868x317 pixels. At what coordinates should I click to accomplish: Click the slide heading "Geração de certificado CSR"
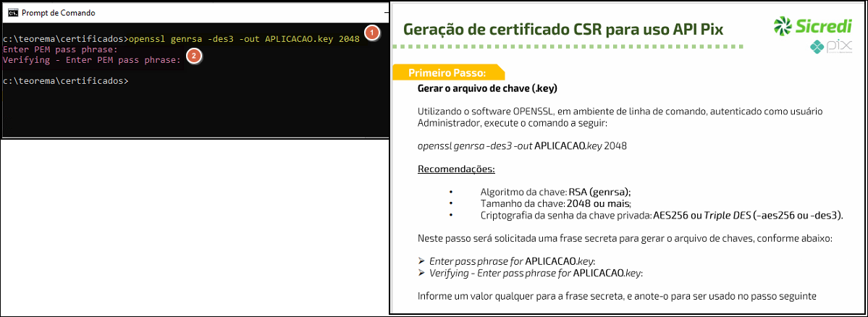point(563,29)
